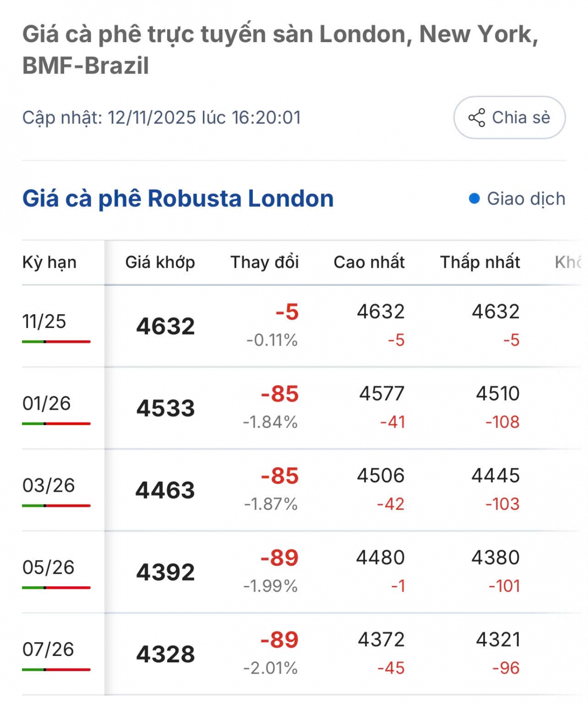Open the 11/25 contract term

click(44, 322)
